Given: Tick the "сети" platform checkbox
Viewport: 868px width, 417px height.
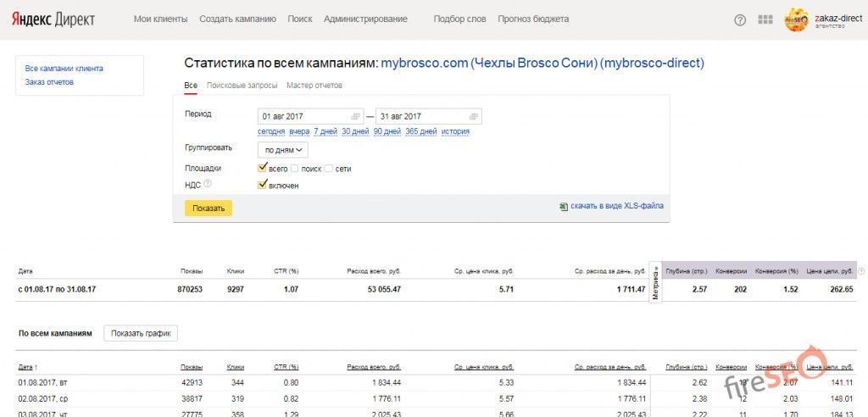Looking at the screenshot, I should (x=329, y=169).
